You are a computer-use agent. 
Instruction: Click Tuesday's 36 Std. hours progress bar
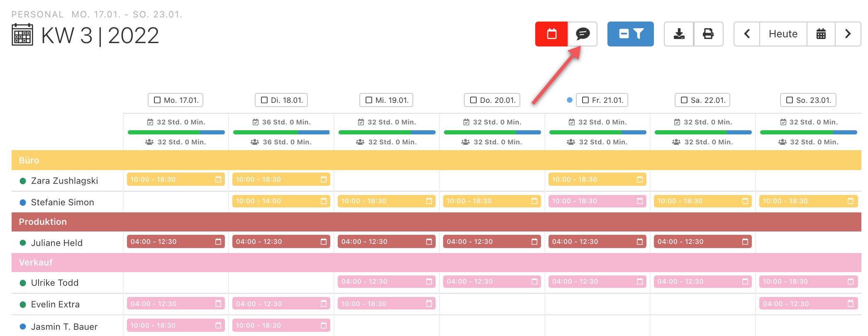point(281,132)
